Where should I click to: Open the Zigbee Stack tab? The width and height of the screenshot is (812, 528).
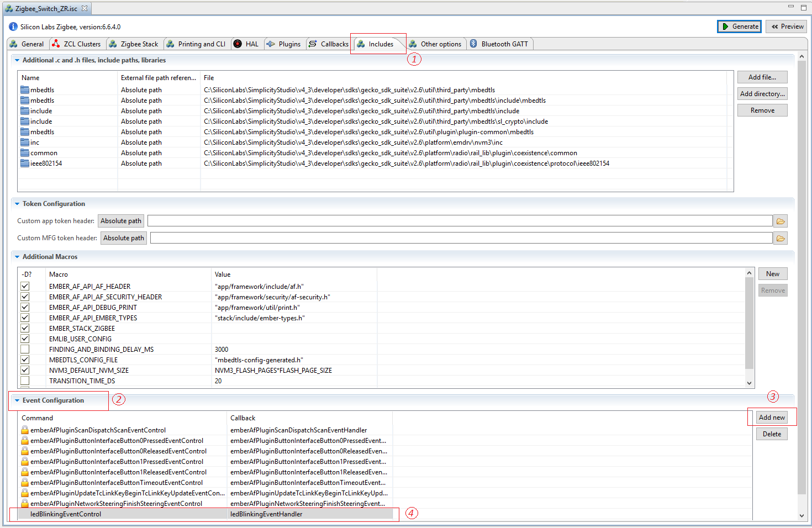[134, 44]
